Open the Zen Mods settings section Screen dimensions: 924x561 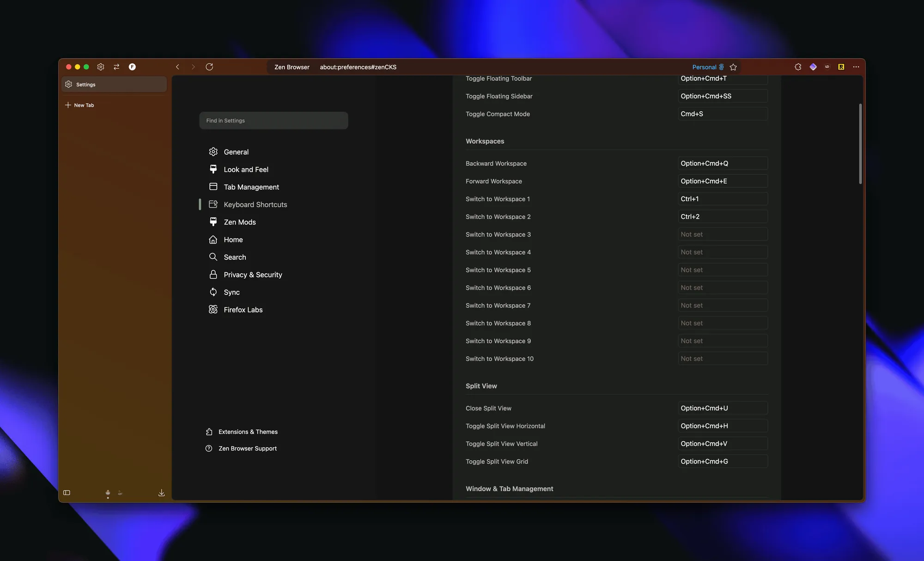pos(240,222)
